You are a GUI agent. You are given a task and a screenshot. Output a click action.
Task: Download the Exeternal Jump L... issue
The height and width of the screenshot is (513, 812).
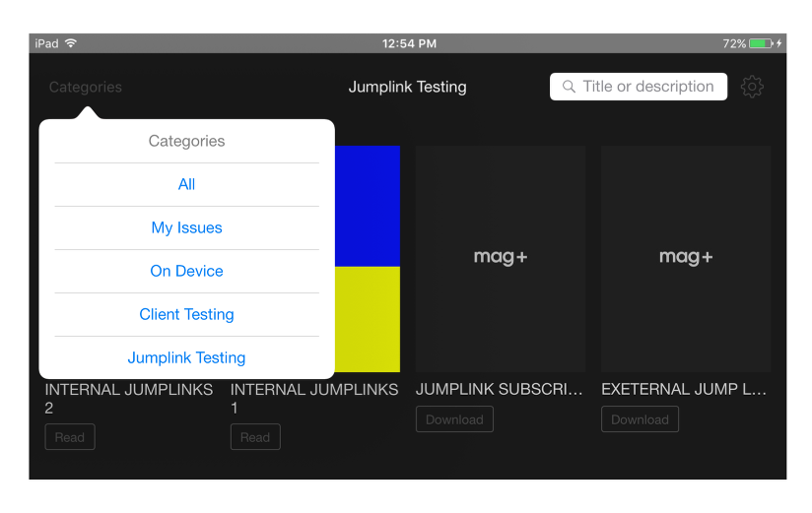tap(640, 419)
